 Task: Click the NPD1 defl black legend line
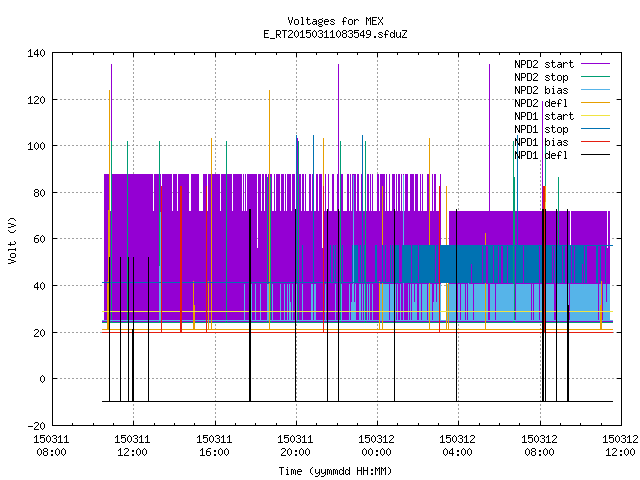595,155
